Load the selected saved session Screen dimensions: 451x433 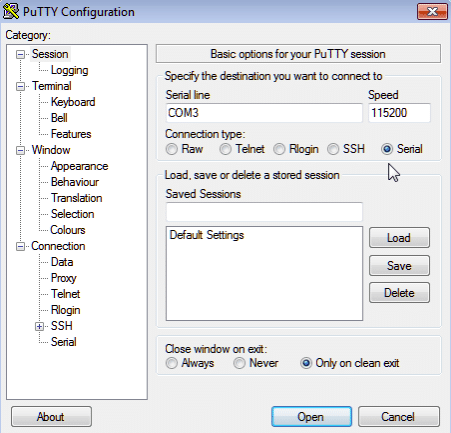399,238
